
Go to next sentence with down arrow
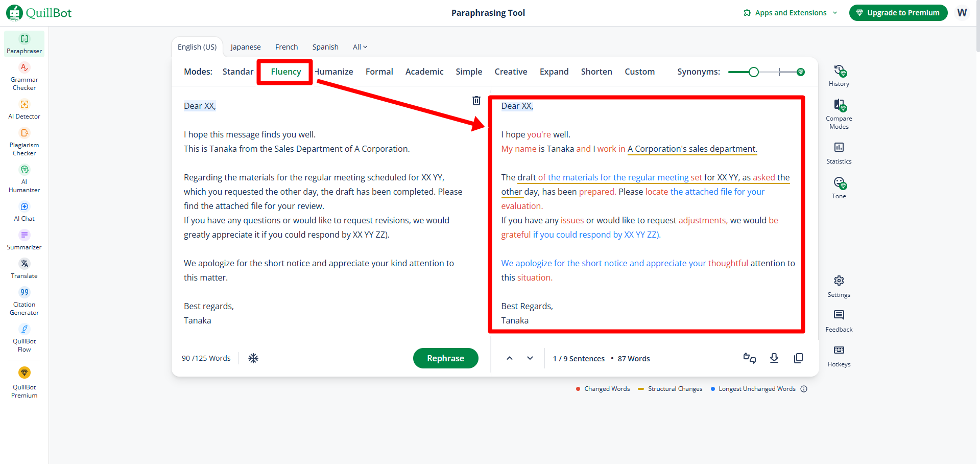point(530,358)
